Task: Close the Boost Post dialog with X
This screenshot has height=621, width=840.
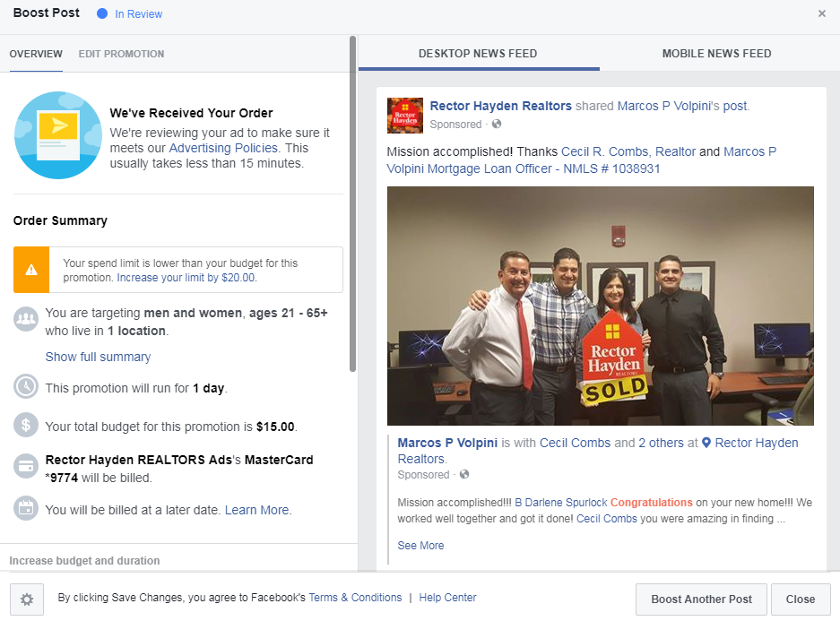Action: (822, 13)
